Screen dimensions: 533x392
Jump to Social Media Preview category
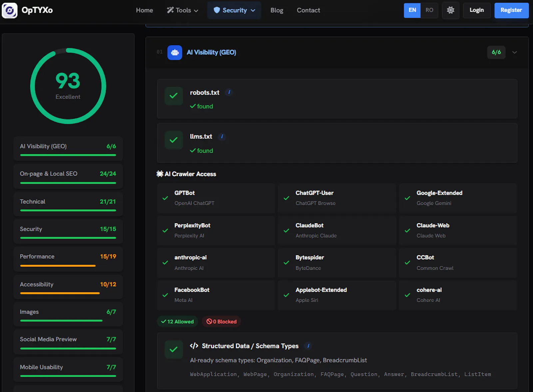68,342
